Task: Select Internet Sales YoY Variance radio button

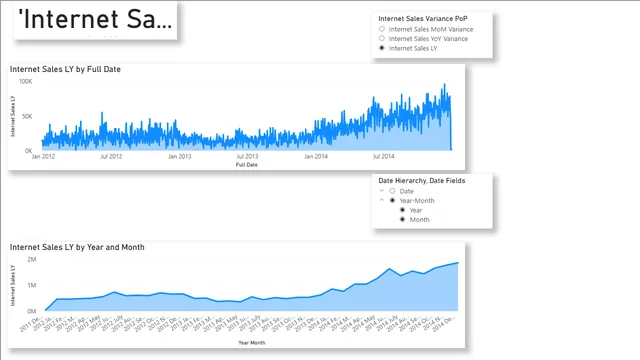Action: click(382, 38)
